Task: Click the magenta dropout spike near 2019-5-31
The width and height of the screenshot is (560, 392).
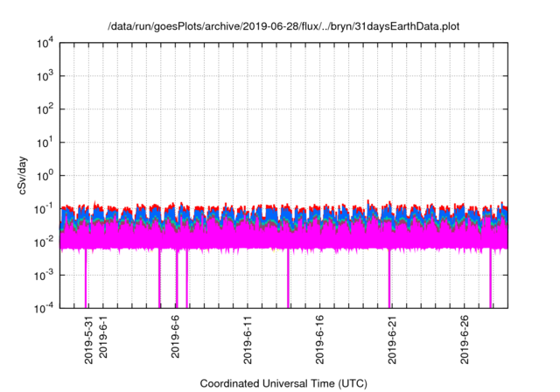Action: coord(86,278)
